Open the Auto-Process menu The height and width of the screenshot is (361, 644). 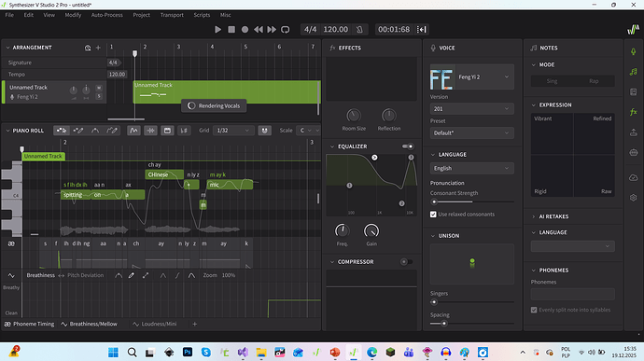tap(106, 15)
